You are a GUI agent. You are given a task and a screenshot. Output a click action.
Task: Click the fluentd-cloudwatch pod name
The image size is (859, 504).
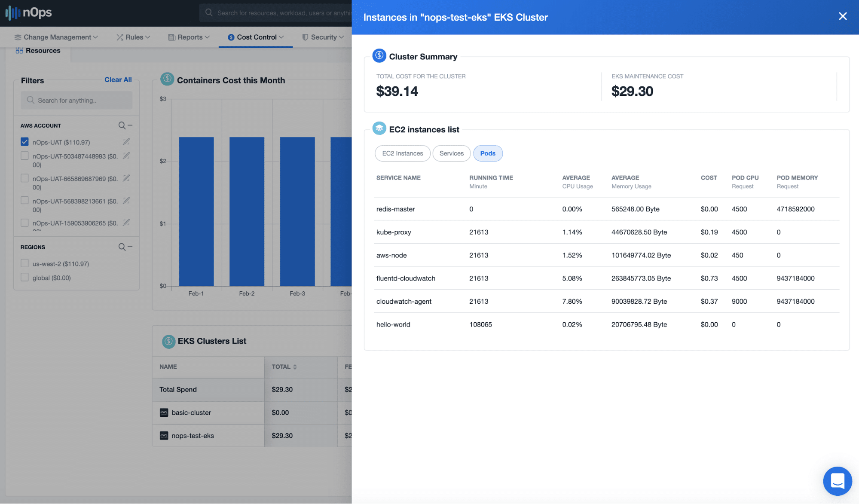tap(406, 278)
